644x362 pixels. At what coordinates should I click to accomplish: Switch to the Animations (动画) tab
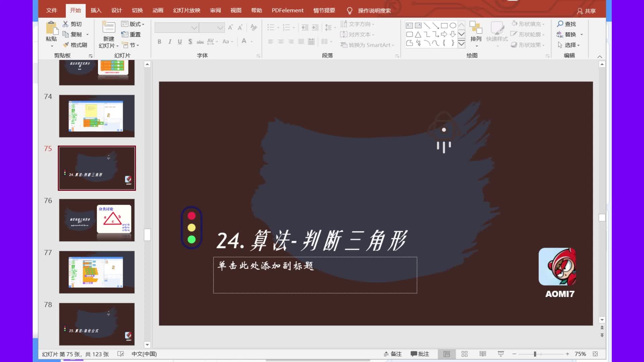[158, 10]
